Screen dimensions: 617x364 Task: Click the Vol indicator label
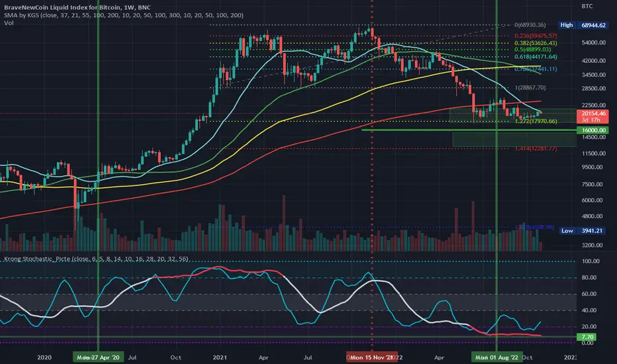(9, 23)
